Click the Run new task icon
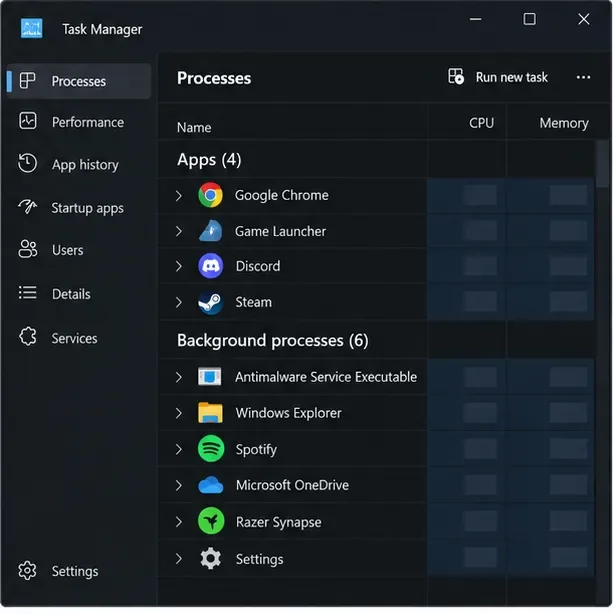The height and width of the screenshot is (614, 613). click(456, 76)
